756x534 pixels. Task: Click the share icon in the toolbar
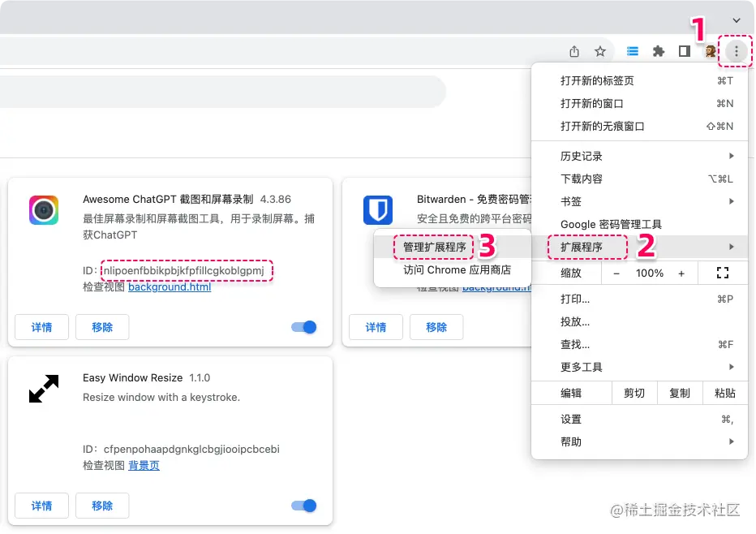(x=574, y=50)
